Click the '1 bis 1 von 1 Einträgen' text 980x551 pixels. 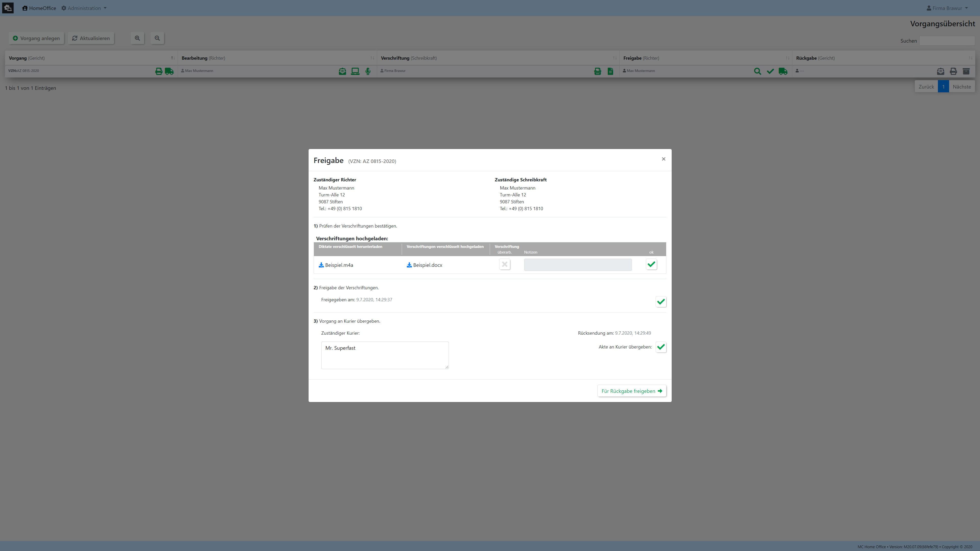click(x=30, y=88)
